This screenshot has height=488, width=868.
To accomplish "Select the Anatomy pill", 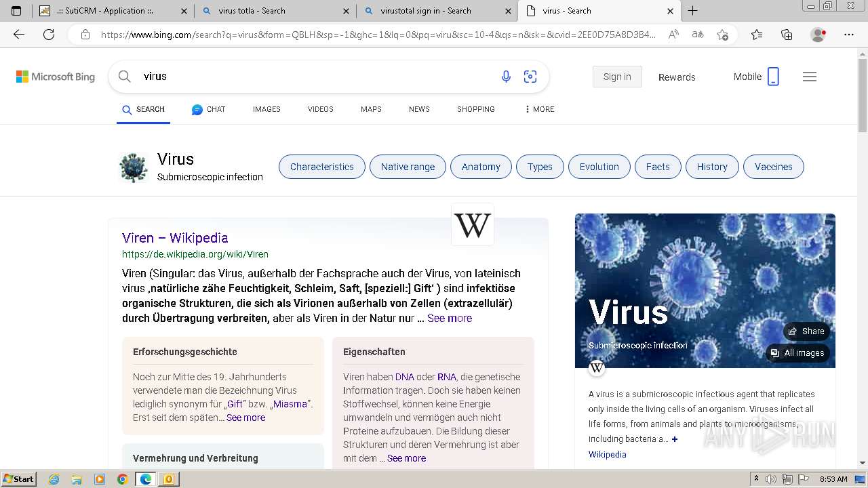I will tap(481, 167).
